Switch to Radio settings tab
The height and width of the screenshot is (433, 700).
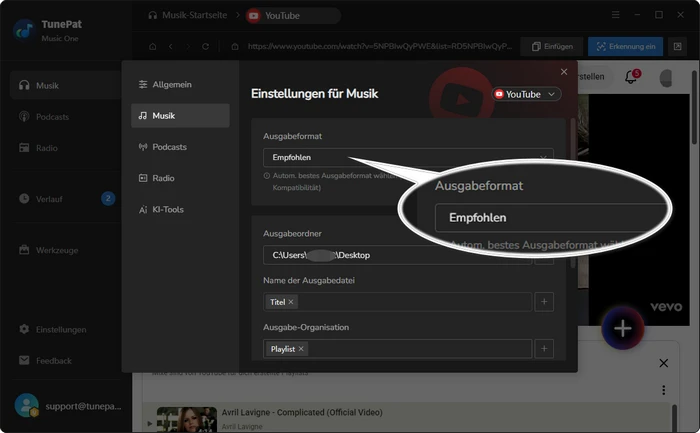[180, 178]
